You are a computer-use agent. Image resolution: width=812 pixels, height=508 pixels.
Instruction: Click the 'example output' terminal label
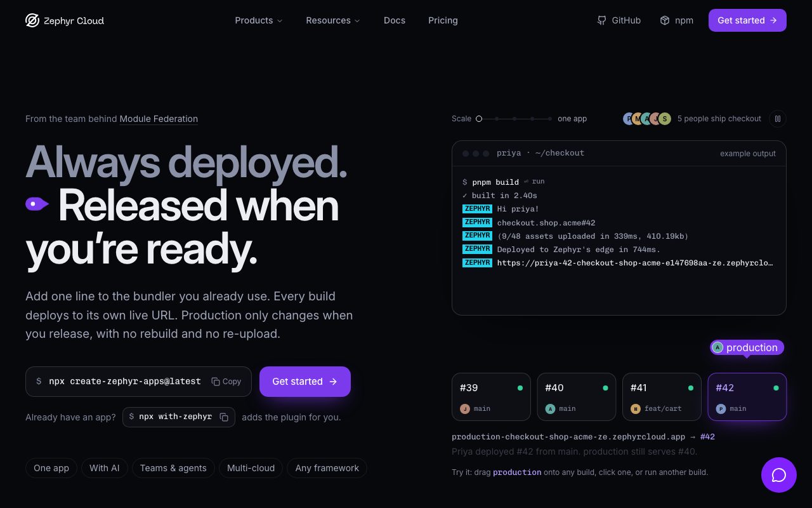tap(748, 154)
